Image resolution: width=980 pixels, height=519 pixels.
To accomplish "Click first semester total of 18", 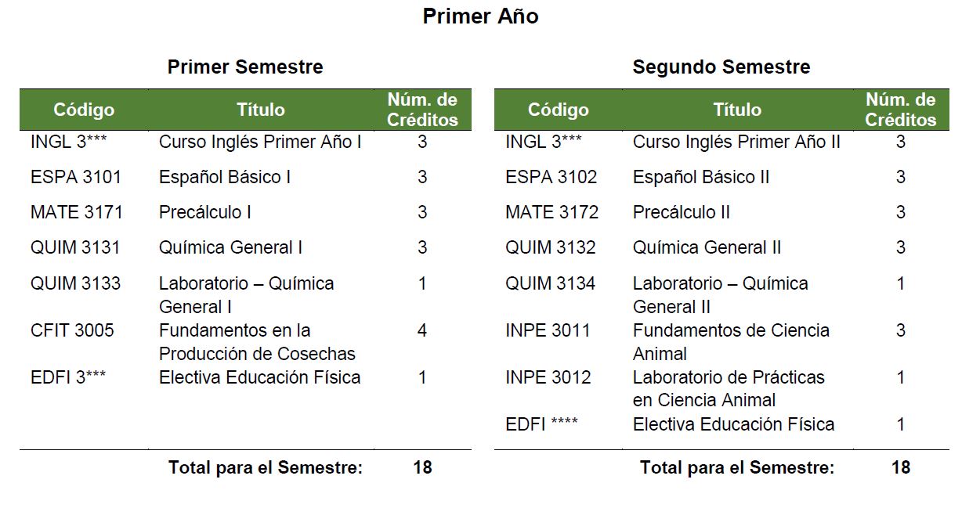I will (422, 468).
